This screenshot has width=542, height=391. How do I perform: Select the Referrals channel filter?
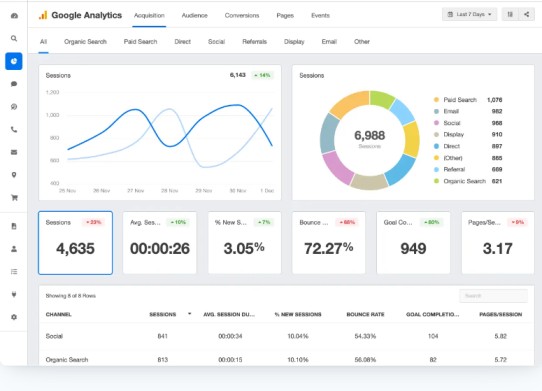255,42
